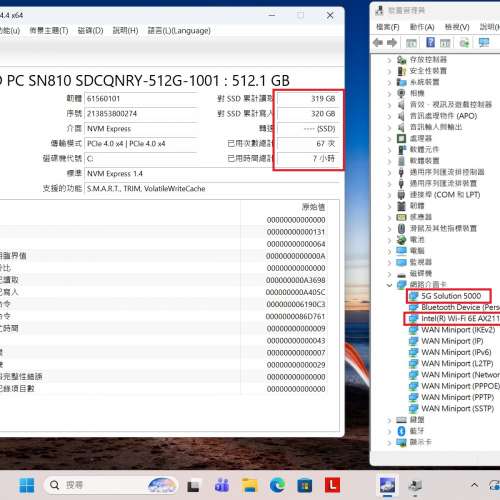Image resolution: width=500 pixels, height=500 pixels.
Task: Click the USB plug icon beside 通用序列匯流排控制器
Action: [x=402, y=172]
